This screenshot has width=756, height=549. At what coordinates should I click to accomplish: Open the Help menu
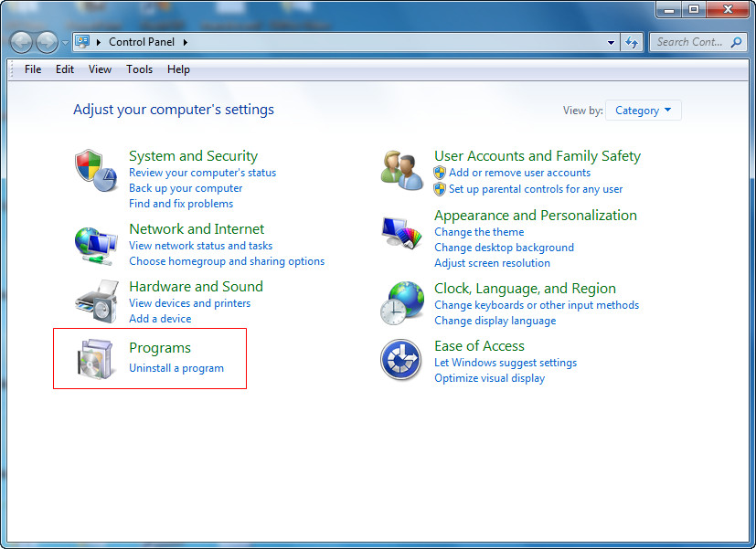(x=178, y=69)
